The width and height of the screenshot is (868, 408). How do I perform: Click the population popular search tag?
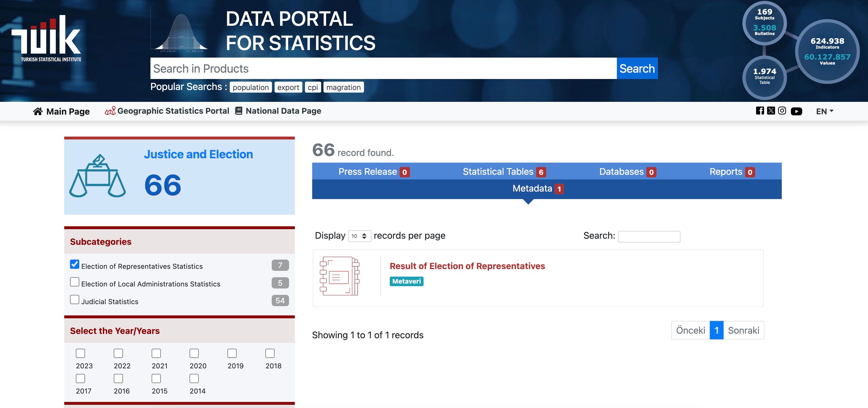250,87
